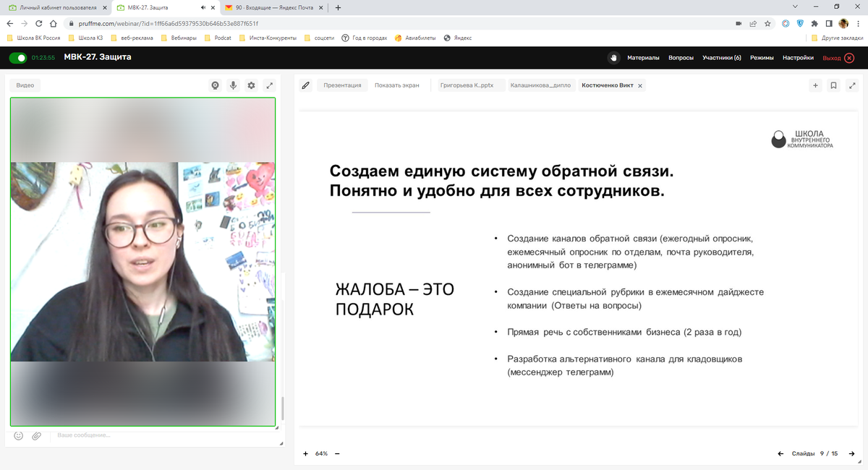Open the Chrome three-dot menu
This screenshot has width=868, height=470.
[859, 23]
